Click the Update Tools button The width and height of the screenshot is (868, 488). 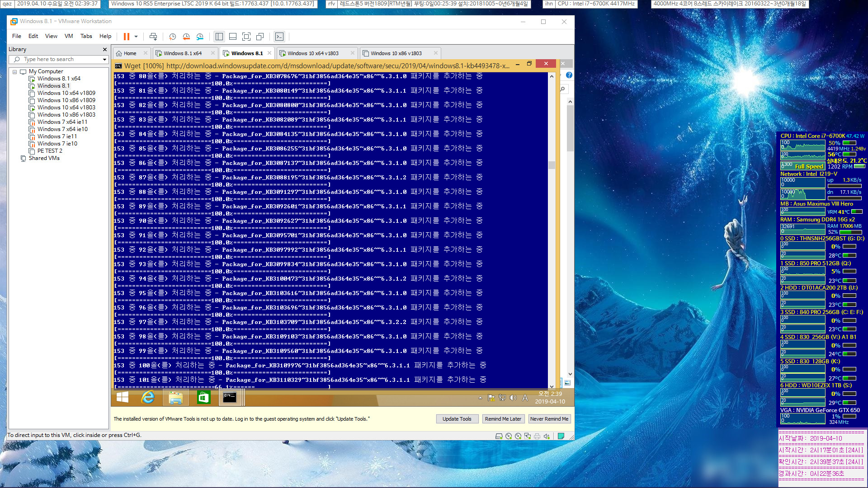[457, 418]
